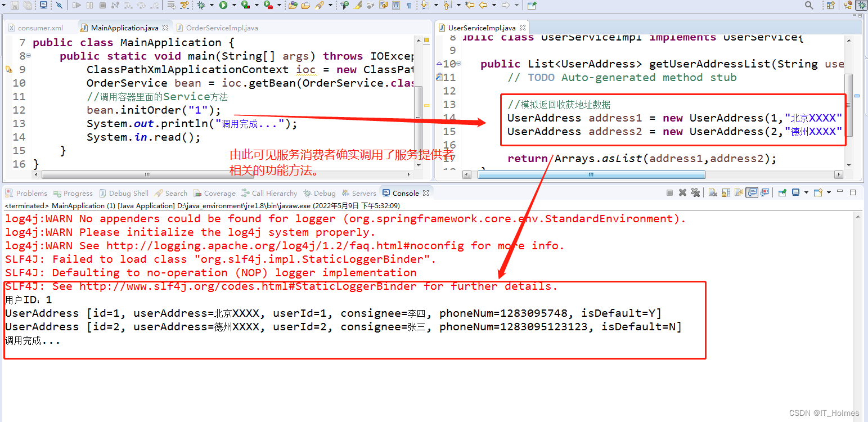This screenshot has height=422, width=868.
Task: Open the Debug Shell view tab
Action: (x=124, y=193)
